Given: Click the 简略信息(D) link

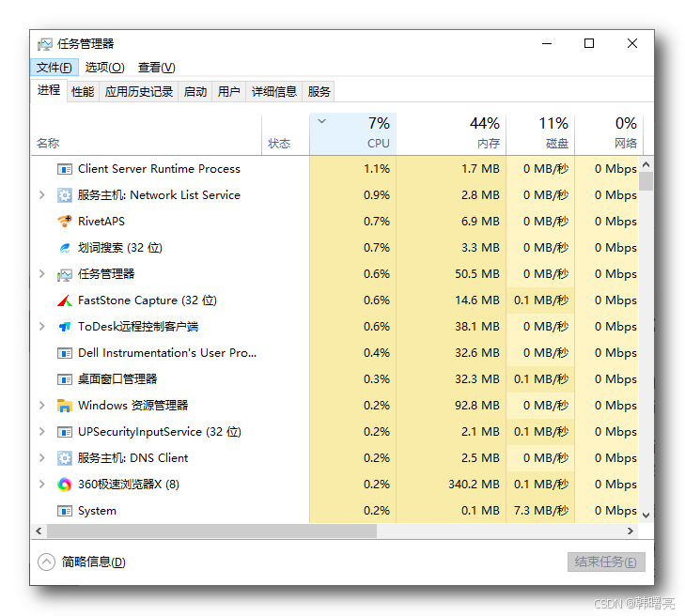Looking at the screenshot, I should 93,562.
